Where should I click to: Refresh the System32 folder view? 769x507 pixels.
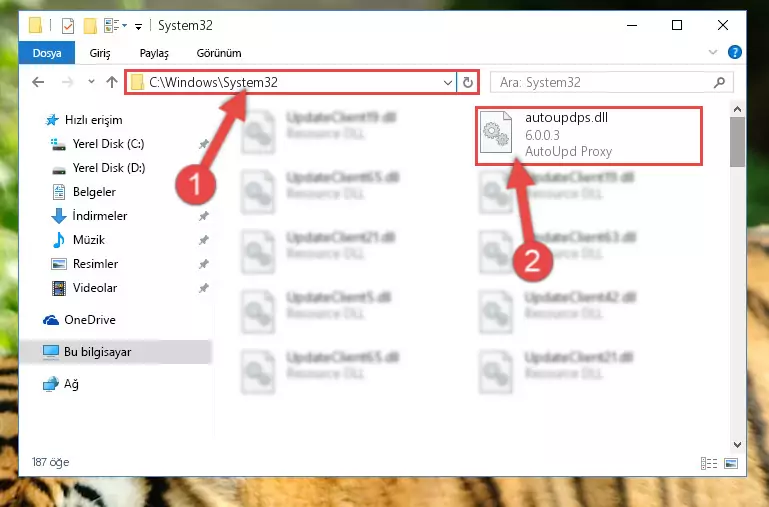tap(468, 82)
